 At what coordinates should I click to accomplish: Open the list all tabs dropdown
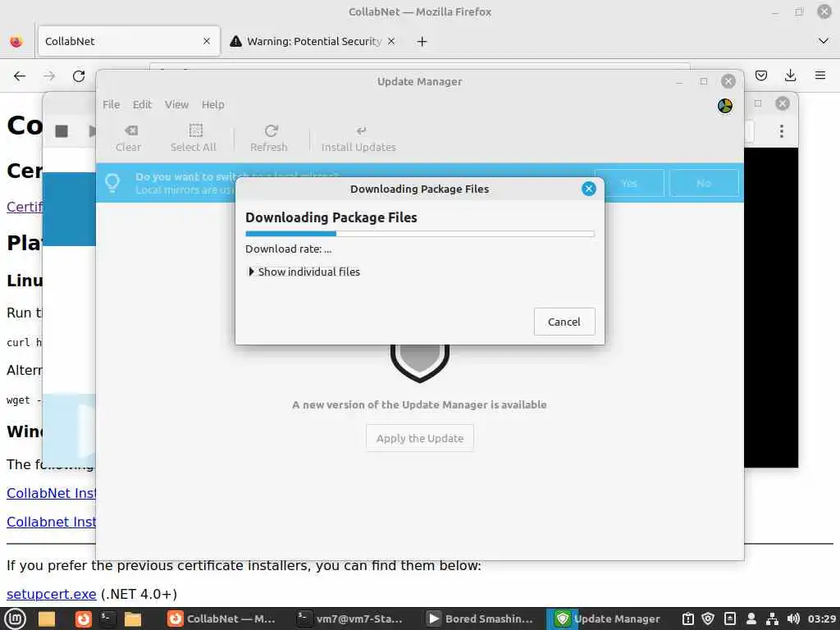click(x=824, y=41)
